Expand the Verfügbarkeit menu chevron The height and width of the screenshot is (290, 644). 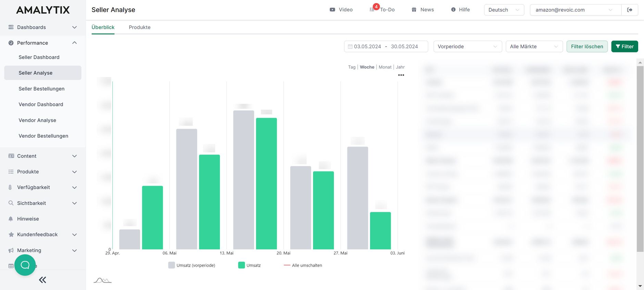[74, 187]
